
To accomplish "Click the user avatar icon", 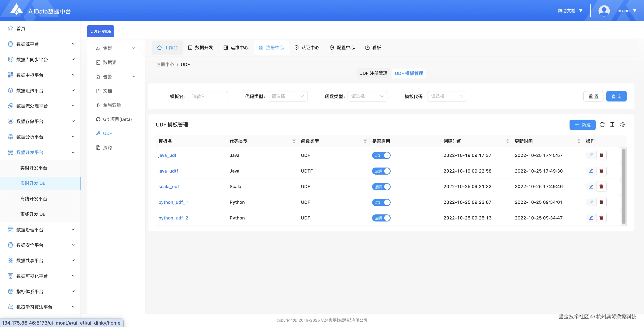I will tap(604, 11).
